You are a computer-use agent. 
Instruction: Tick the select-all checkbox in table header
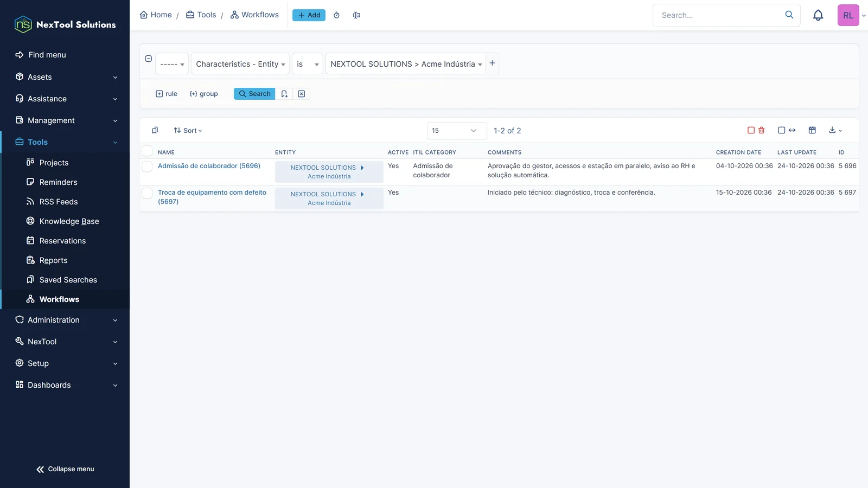(x=147, y=151)
